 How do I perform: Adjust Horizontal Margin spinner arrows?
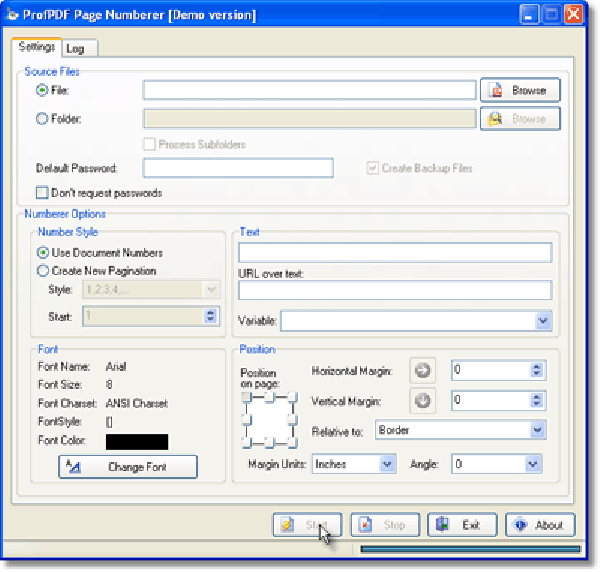(536, 370)
